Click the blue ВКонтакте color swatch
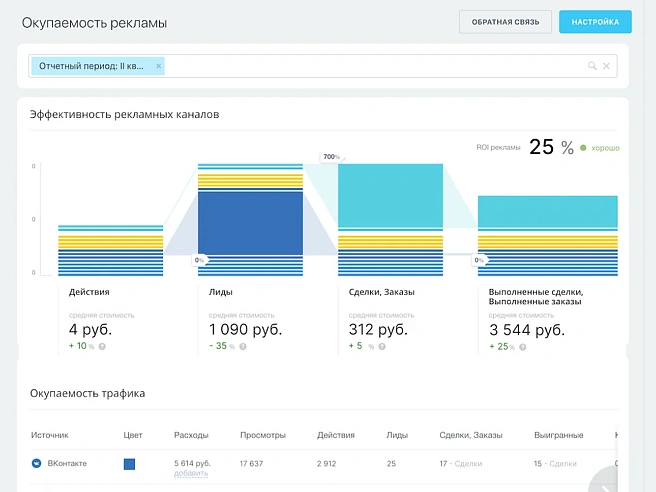Screen dimensions: 656x492 129,464
